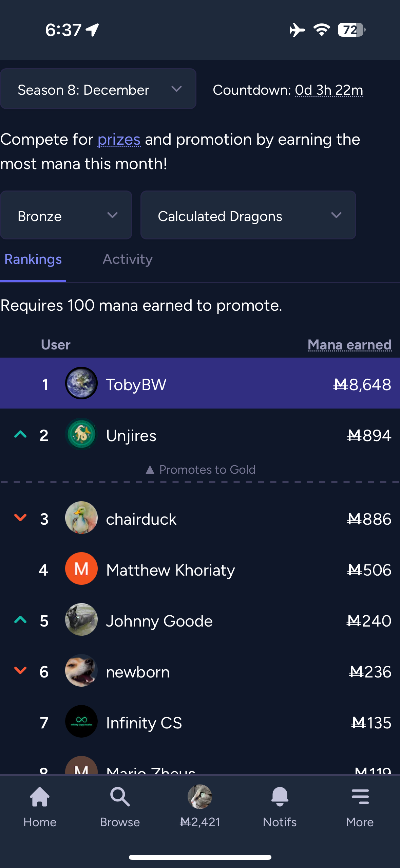Tap the profile avatar with mana balance
This screenshot has width=400, height=868.
200,796
